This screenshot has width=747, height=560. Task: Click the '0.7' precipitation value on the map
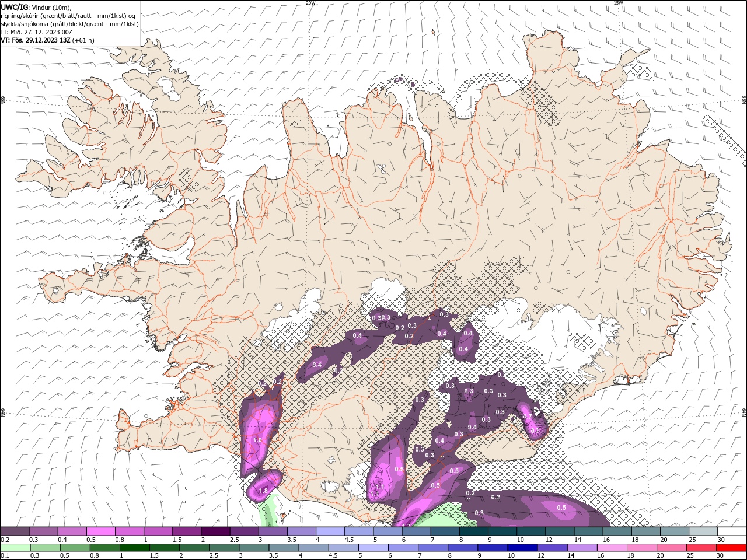click(527, 416)
